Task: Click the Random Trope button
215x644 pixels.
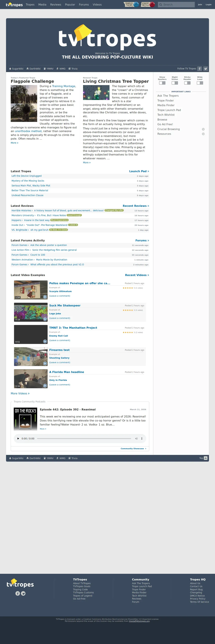Action: [131, 5]
